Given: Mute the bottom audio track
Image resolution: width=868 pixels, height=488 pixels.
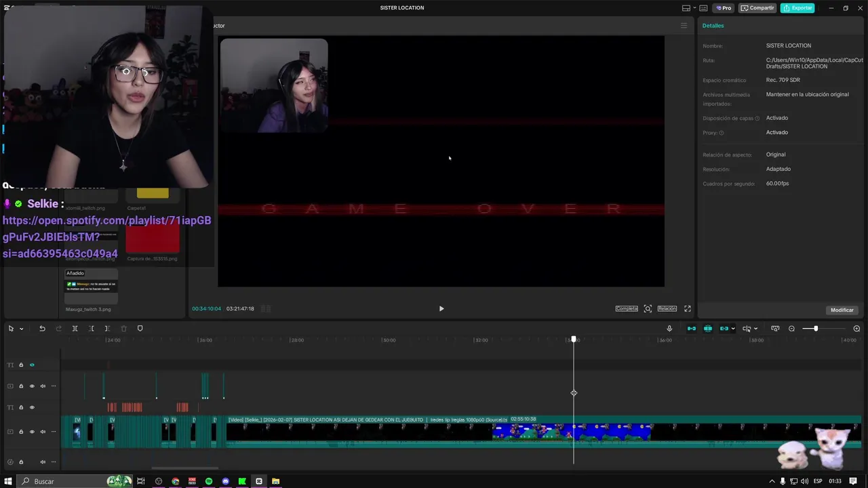Looking at the screenshot, I should coord(43,462).
